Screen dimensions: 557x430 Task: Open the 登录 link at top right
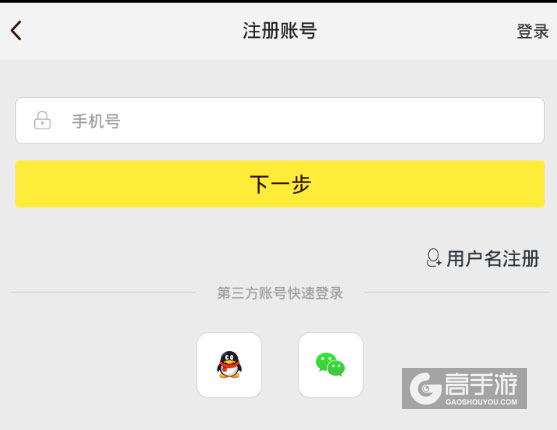(x=532, y=31)
